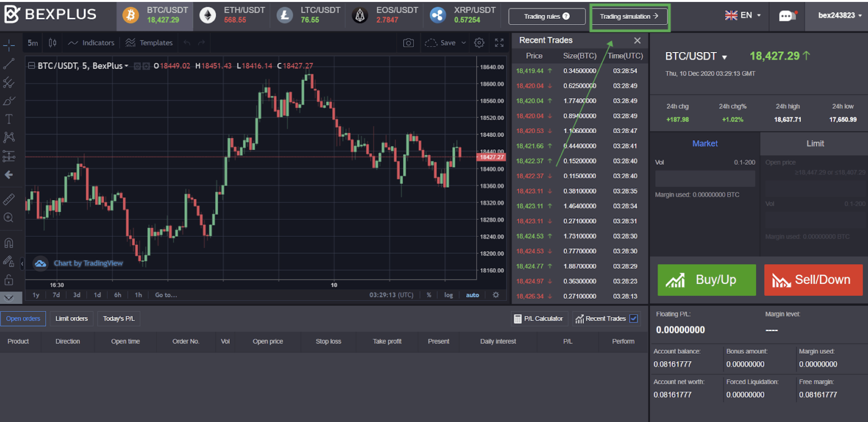Expand the Save dropdown arrow
Viewport: 868px width, 422px height.
coord(464,42)
